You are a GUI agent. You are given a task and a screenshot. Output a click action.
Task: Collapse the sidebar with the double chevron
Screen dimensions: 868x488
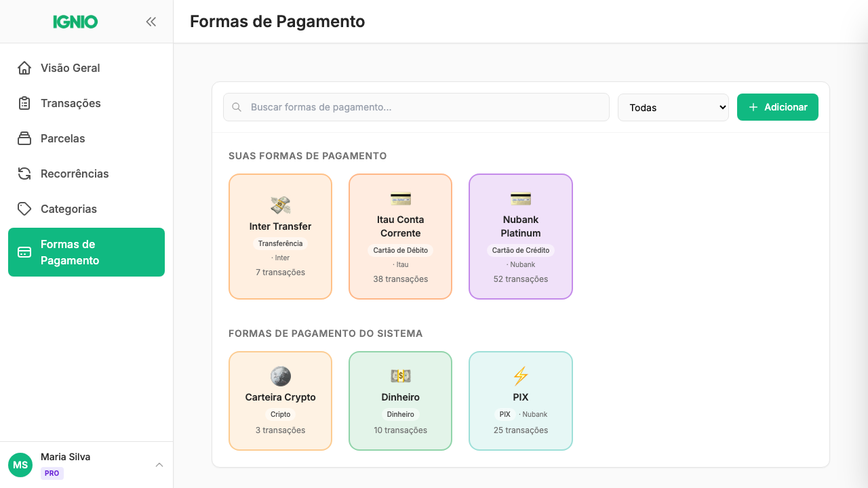[151, 21]
